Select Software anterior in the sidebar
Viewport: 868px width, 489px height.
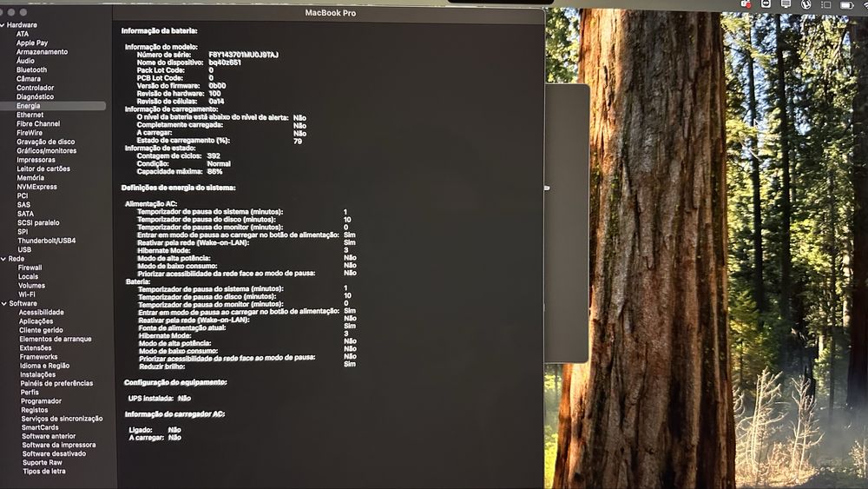pyautogui.click(x=49, y=436)
